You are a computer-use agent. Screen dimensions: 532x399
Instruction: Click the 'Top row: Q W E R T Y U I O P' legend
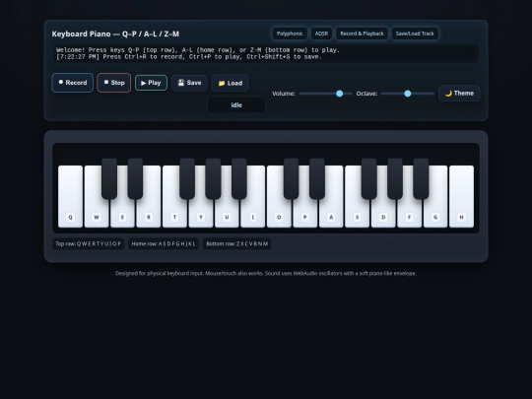(89, 244)
